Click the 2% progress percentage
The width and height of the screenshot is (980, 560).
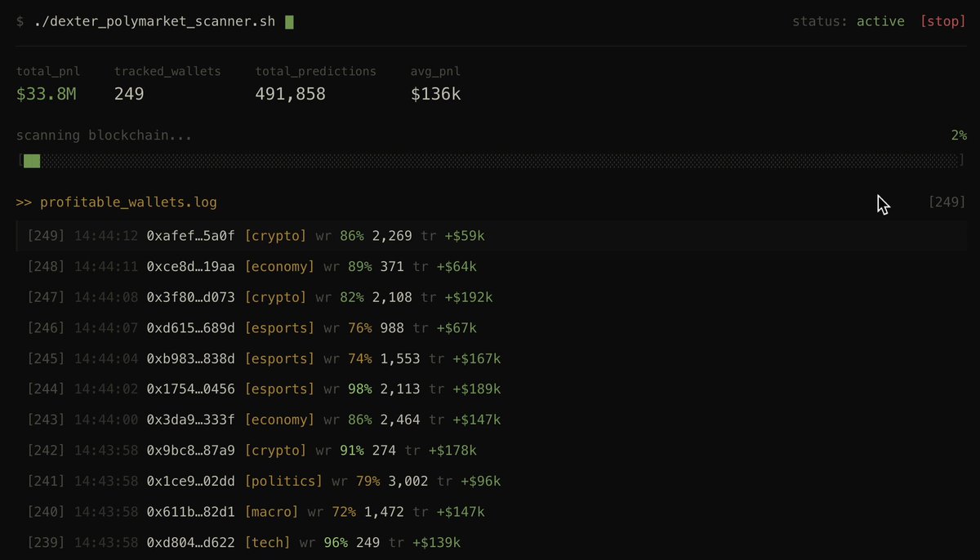click(x=958, y=135)
